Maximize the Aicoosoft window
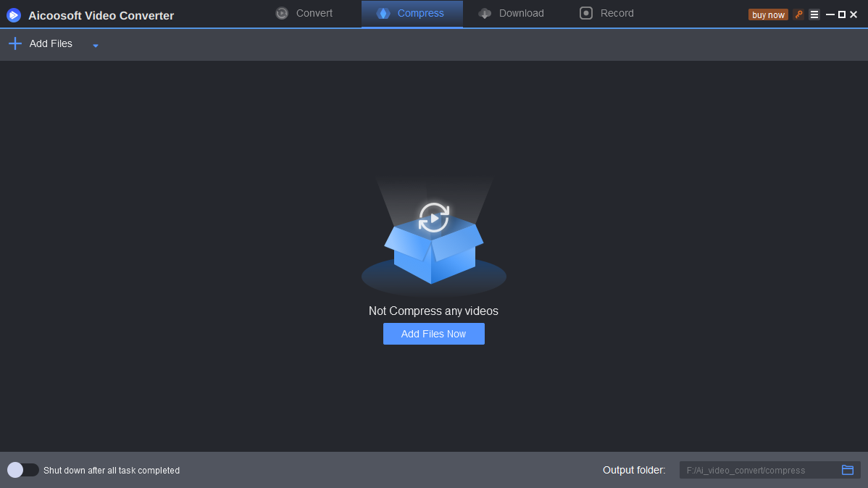The height and width of the screenshot is (488, 868). (841, 15)
